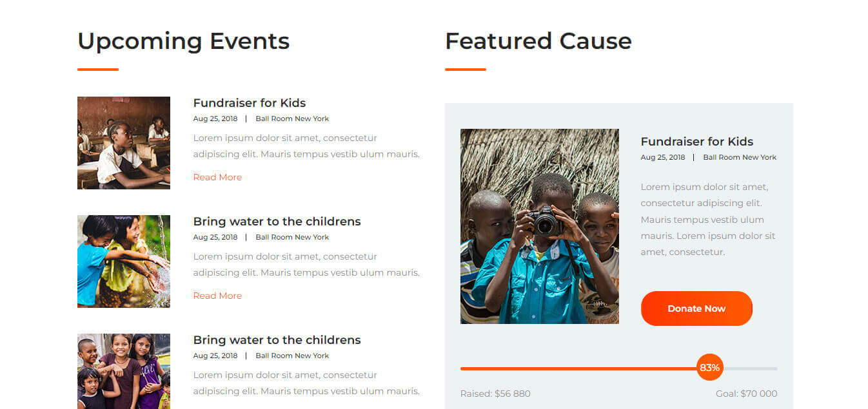Open Read More under Fundraiser for Kids event

click(x=217, y=177)
